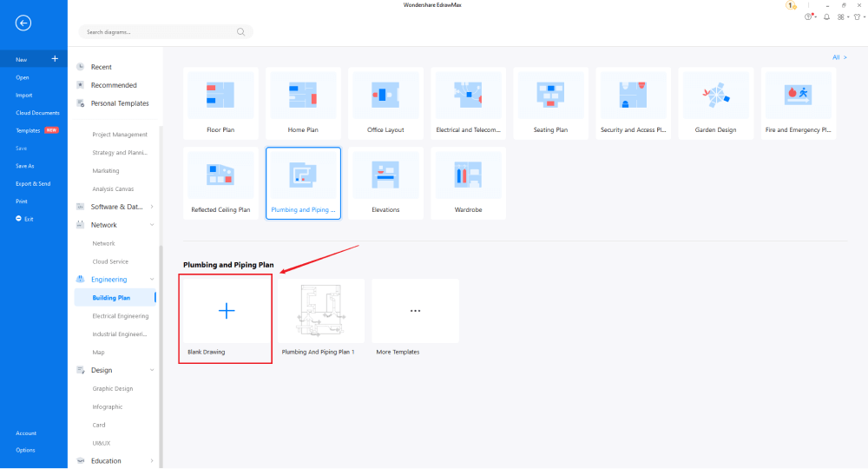Go to Cloud Documents

point(37,113)
